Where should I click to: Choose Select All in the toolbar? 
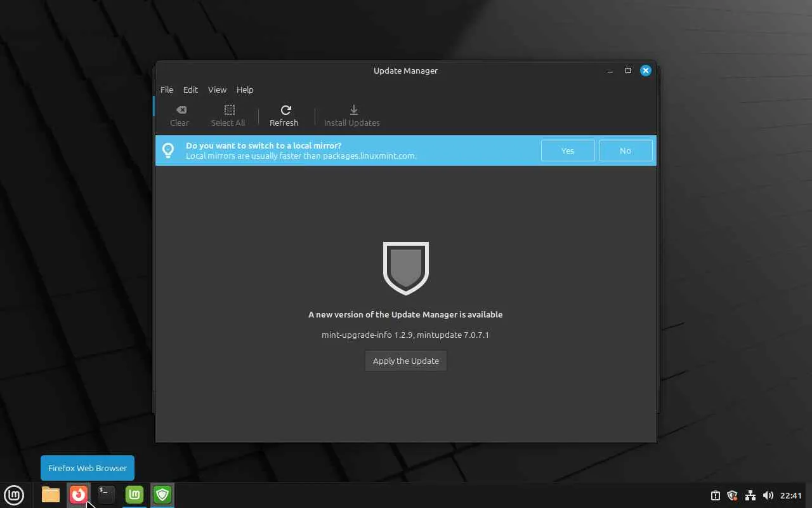coord(228,116)
